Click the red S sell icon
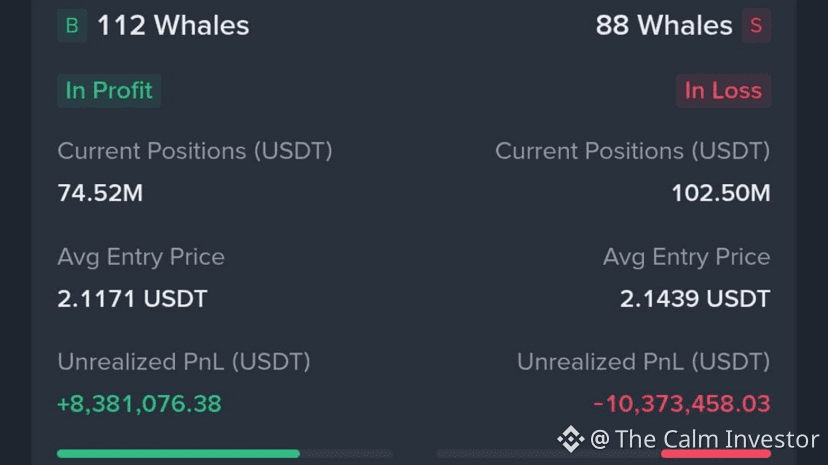 coord(756,26)
